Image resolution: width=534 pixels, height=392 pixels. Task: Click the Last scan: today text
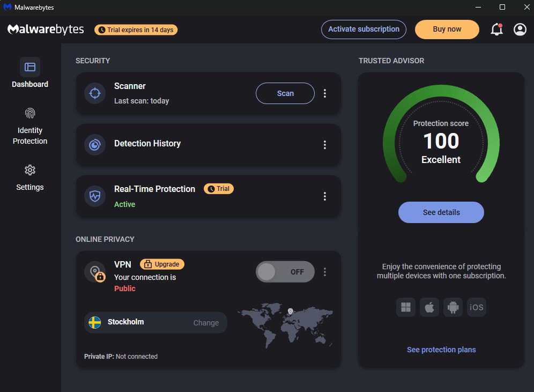tap(142, 101)
